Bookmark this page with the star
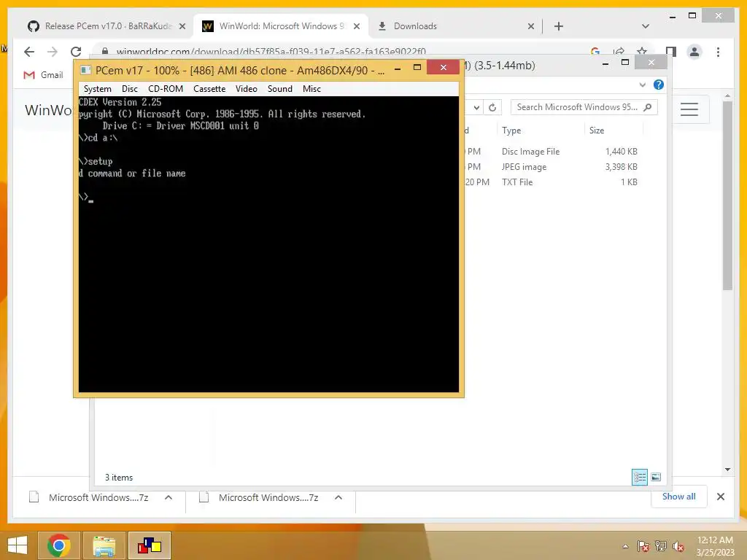747x560 pixels. pyautogui.click(x=642, y=52)
